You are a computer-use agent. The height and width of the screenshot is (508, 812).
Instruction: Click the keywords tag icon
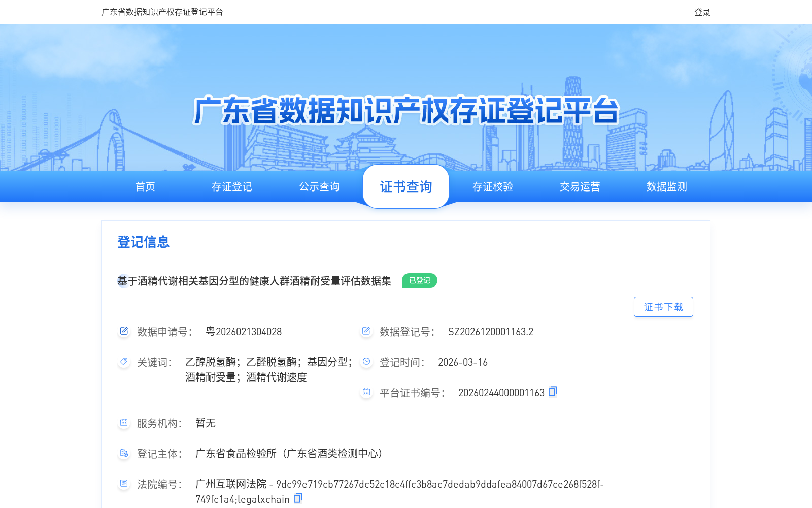(x=124, y=362)
